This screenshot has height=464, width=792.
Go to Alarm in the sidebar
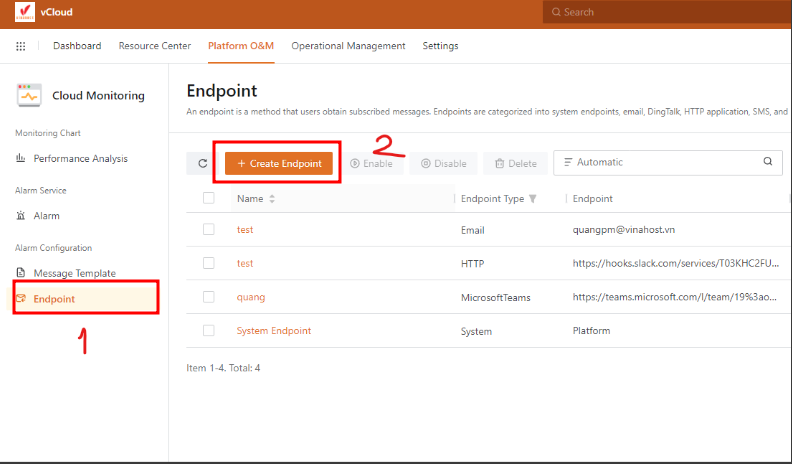click(x=46, y=215)
